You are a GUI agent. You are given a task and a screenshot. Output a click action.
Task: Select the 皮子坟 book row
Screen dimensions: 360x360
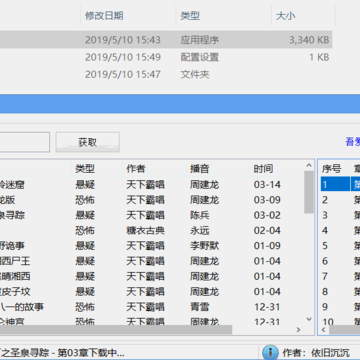(152, 292)
